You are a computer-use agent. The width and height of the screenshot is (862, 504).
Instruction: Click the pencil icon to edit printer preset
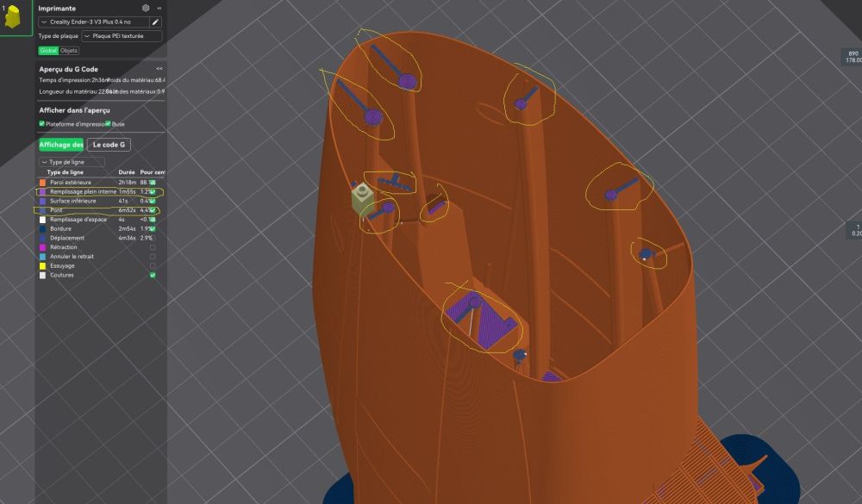click(155, 22)
